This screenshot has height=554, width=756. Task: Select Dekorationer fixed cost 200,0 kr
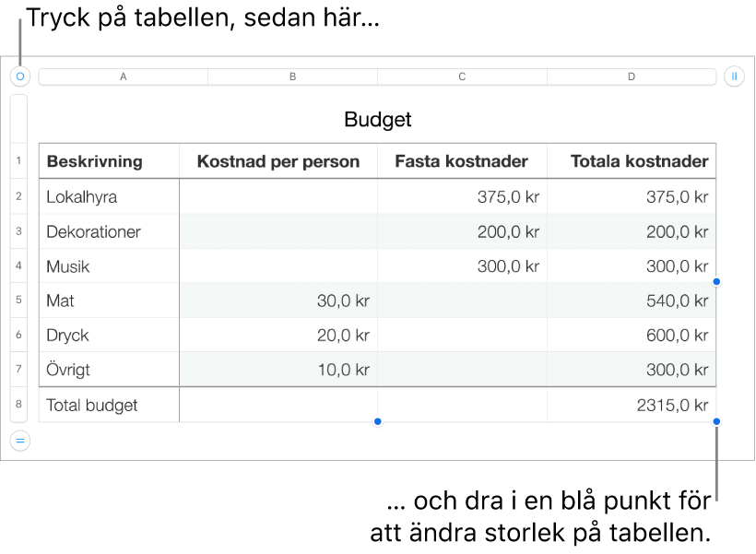coord(462,231)
